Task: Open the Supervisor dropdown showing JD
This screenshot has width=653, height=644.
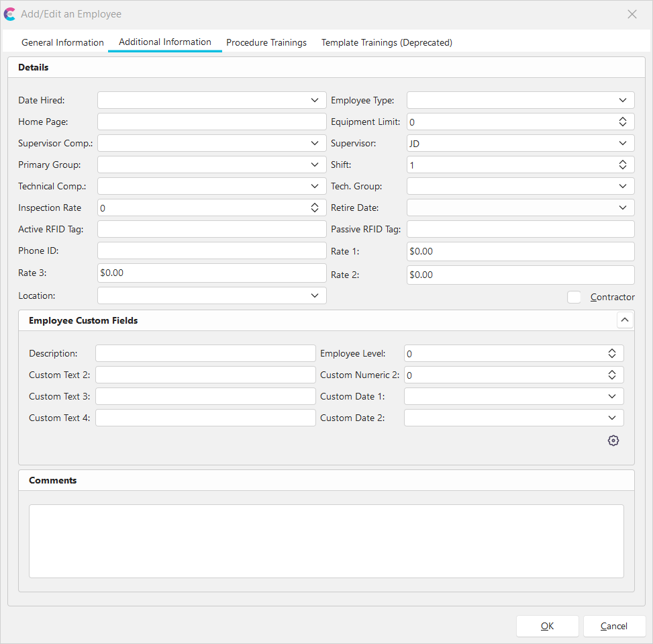Action: click(622, 143)
